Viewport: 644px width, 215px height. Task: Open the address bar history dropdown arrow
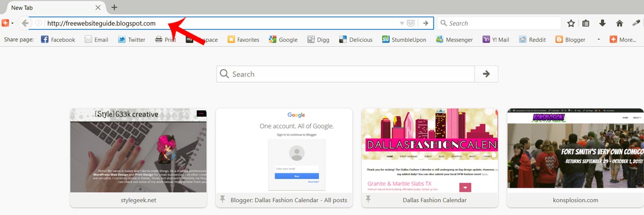(x=402, y=24)
